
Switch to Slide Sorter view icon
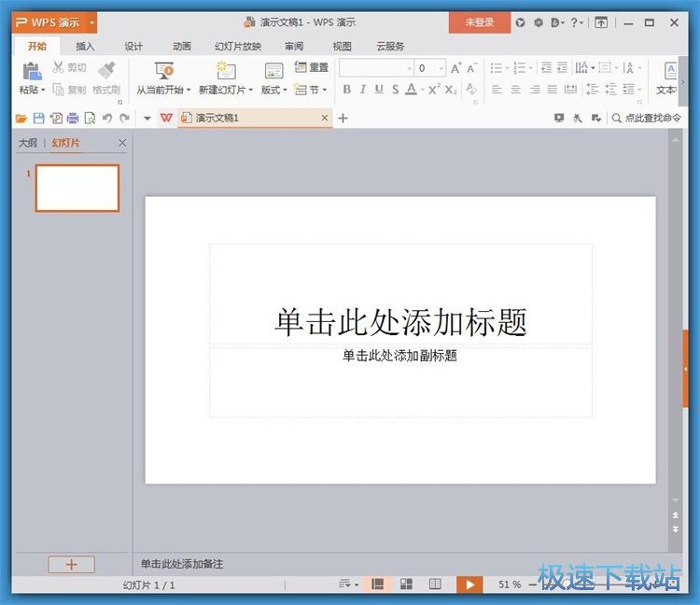(407, 584)
